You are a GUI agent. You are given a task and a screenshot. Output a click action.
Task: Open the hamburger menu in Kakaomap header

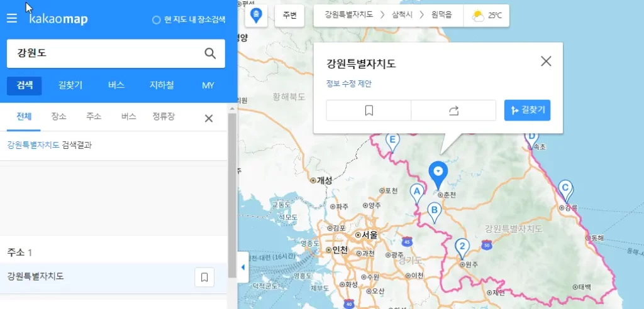[x=12, y=19]
